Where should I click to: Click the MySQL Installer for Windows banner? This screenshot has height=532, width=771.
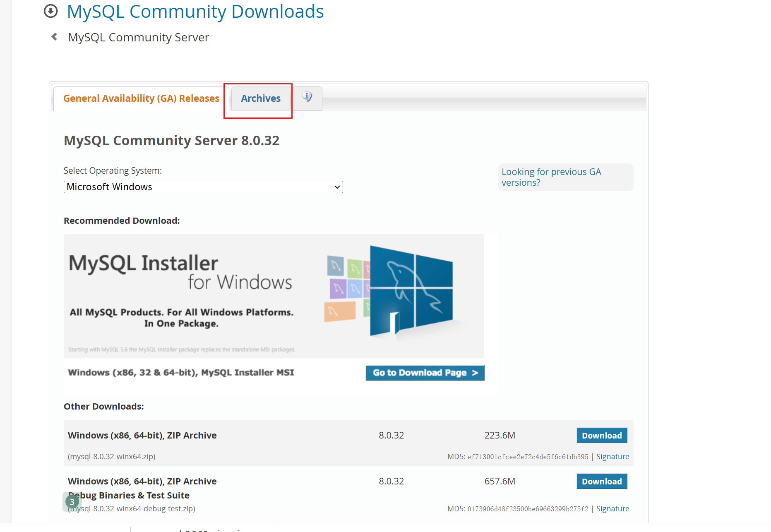pos(274,296)
